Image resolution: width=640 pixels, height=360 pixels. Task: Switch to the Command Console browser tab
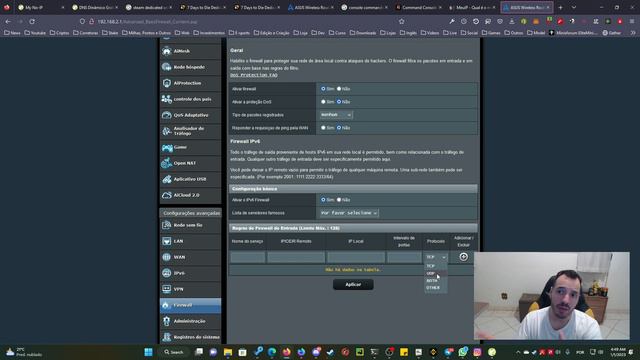point(417,7)
